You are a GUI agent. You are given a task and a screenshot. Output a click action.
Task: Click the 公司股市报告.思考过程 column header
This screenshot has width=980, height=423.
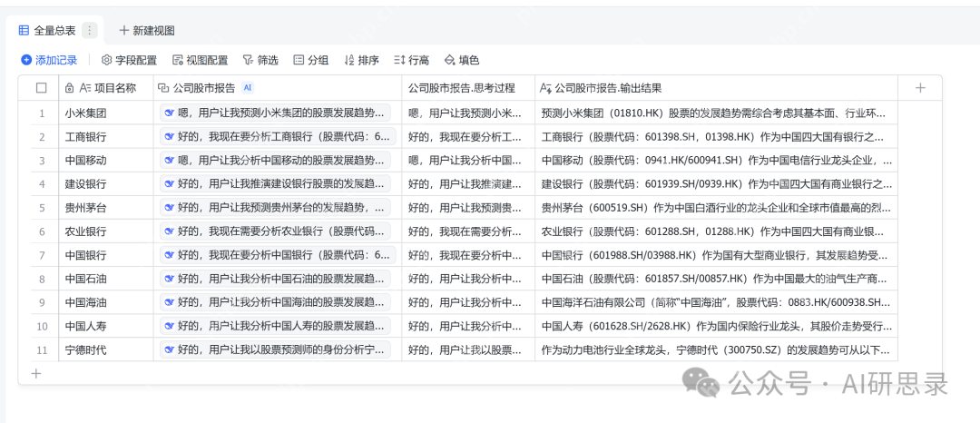[x=468, y=88]
